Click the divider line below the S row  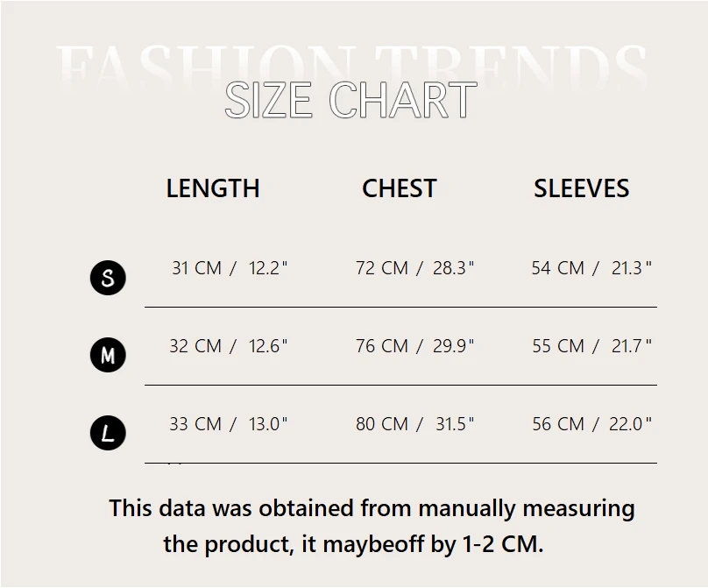(400, 308)
